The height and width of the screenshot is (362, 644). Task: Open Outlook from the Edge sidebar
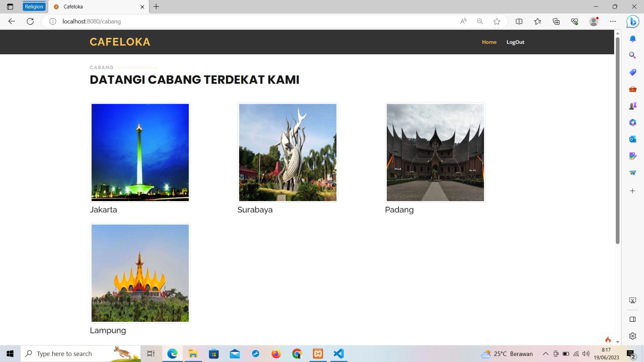click(x=632, y=139)
